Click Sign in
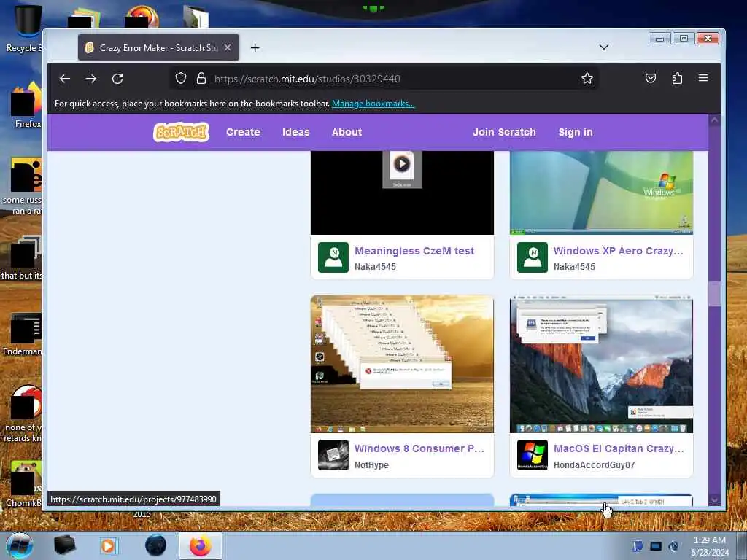747x560 pixels. [x=576, y=133]
